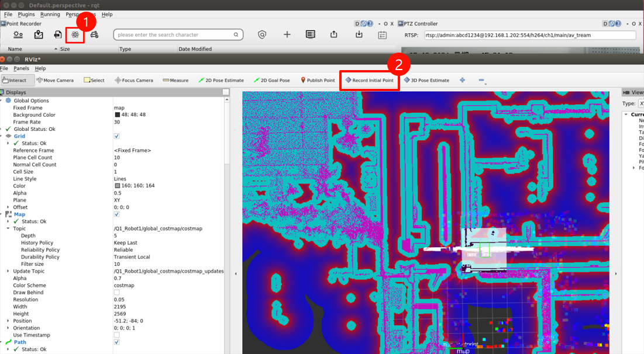Click the plus icon in Point Recorder toolbar
644x354 pixels.
point(287,35)
